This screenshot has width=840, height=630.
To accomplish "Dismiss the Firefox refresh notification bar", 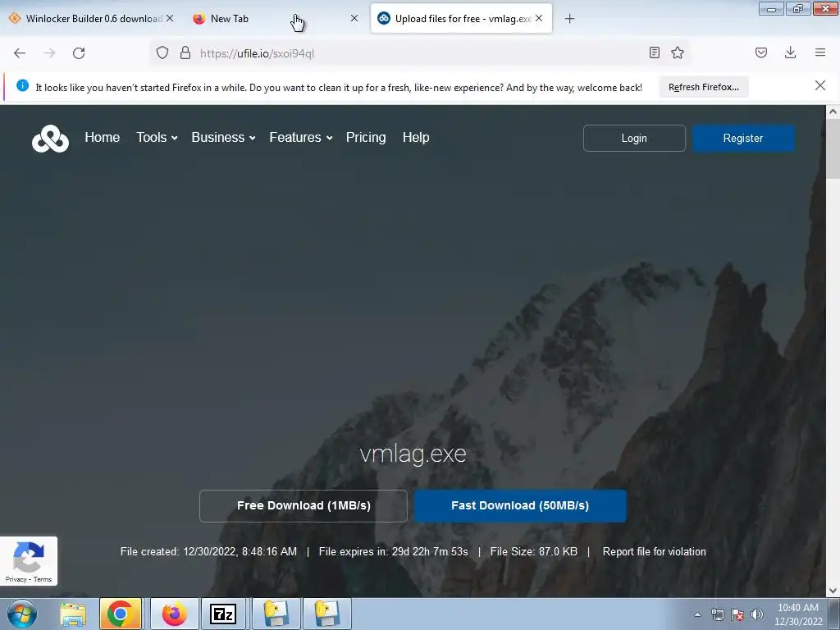I will click(820, 85).
